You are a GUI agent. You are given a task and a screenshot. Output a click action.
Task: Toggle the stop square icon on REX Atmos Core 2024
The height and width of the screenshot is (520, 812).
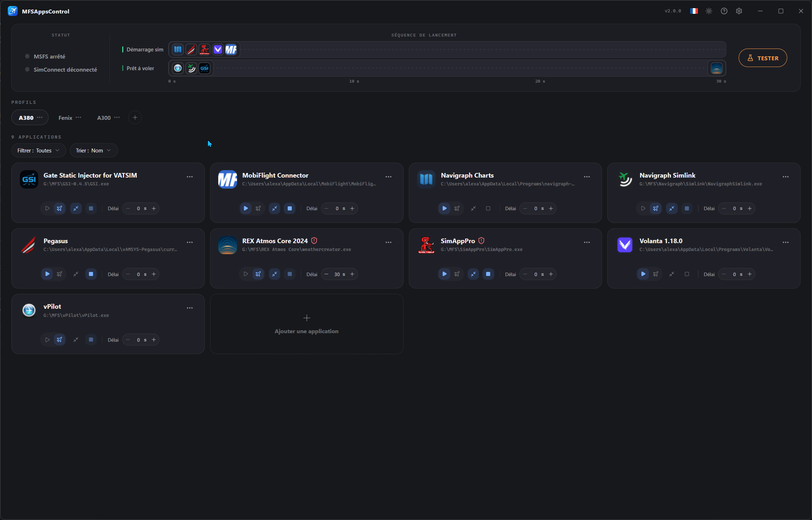click(x=290, y=274)
